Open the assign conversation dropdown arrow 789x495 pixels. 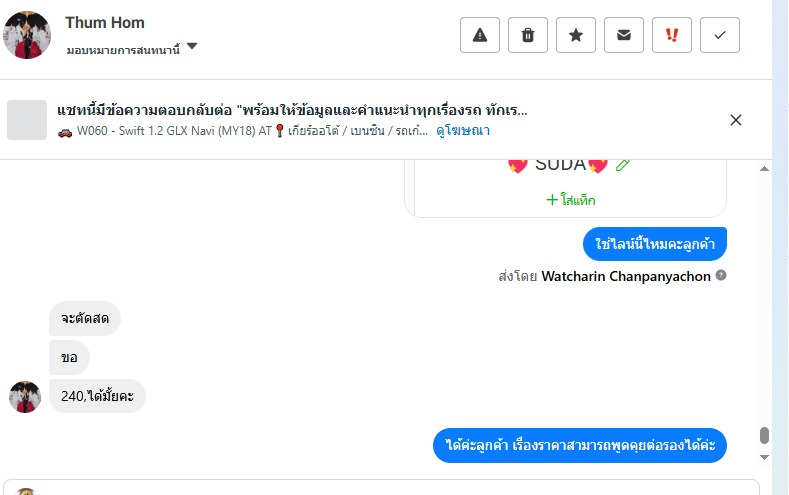(192, 47)
